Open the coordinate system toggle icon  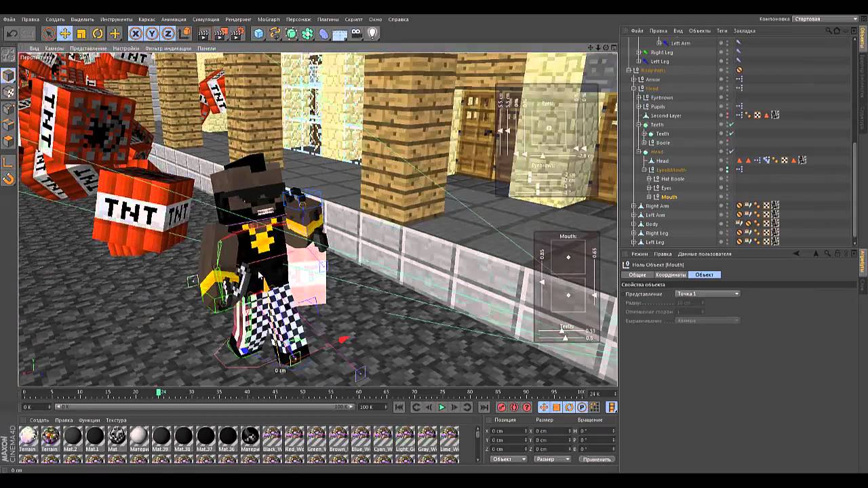click(x=186, y=33)
